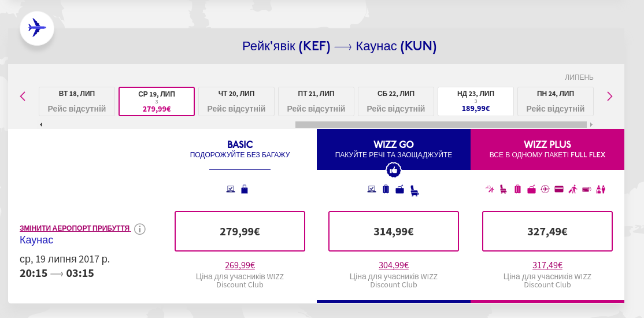The image size is (644, 318).
Task: Click the small bag icon under BASIC
Action: (245, 189)
